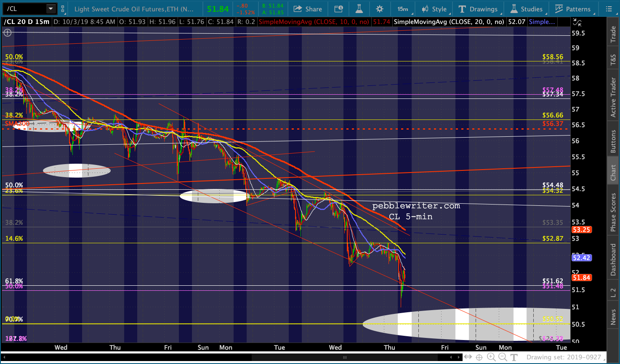Click the $56.37 SMA200 price label
Screen dimensions: 620x364
click(x=553, y=124)
